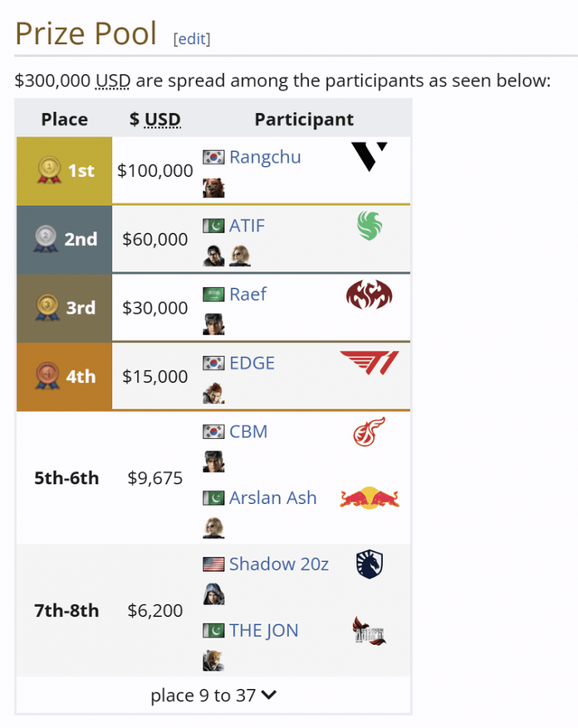Open the EDGE player link
The height and width of the screenshot is (728, 578).
tap(252, 363)
